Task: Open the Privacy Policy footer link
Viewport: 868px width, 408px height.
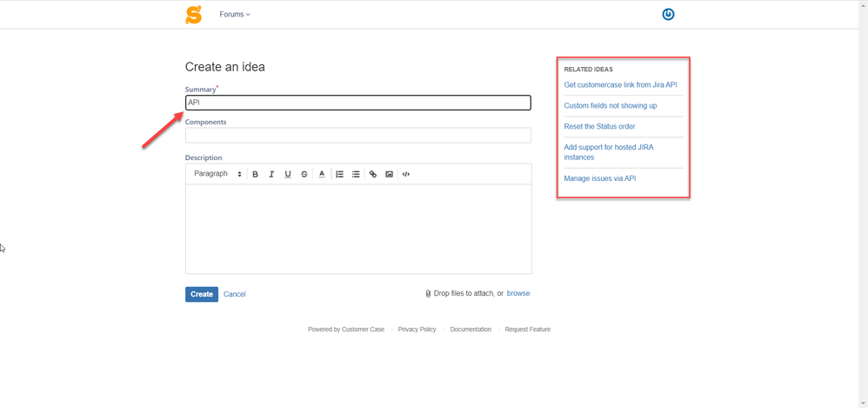Action: click(417, 330)
